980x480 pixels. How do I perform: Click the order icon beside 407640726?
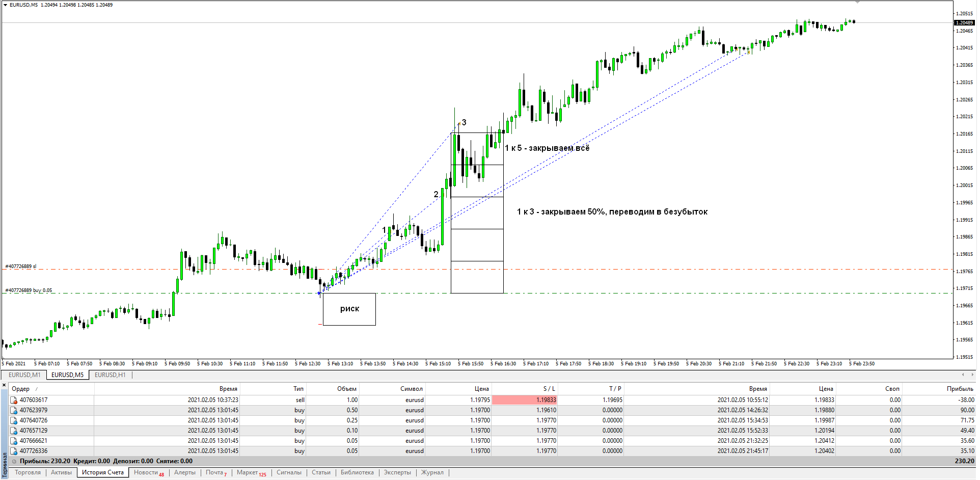pos(14,421)
